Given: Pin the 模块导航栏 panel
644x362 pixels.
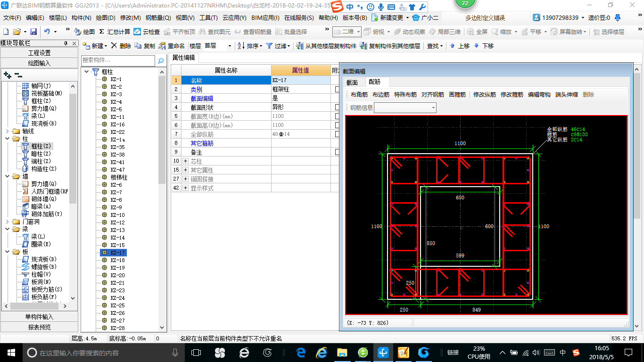Looking at the screenshot, I should pyautogui.click(x=66, y=43).
